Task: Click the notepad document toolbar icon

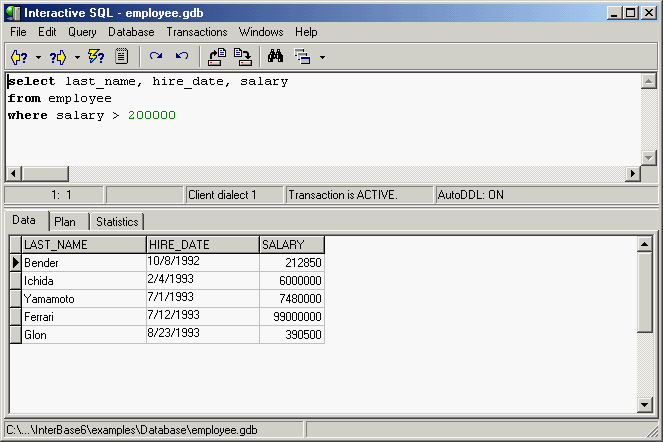Action: [121, 56]
